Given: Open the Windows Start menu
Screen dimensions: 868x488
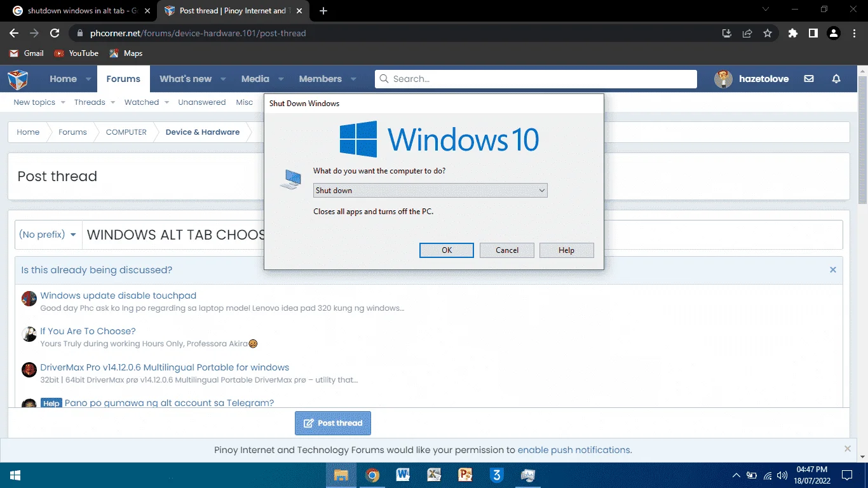Looking at the screenshot, I should pyautogui.click(x=15, y=475).
